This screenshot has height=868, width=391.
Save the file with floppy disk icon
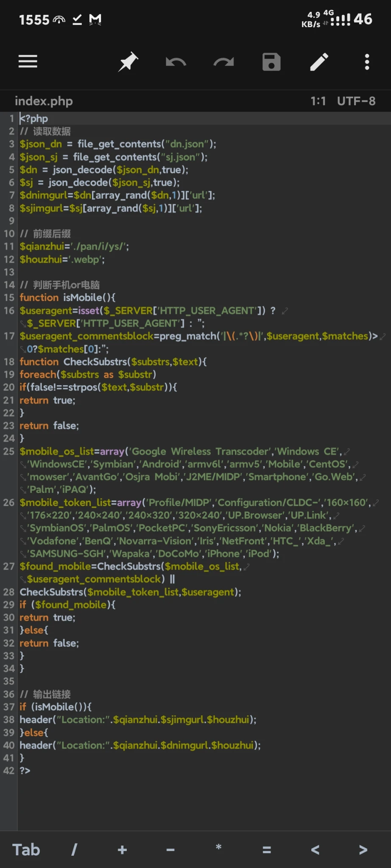(271, 62)
